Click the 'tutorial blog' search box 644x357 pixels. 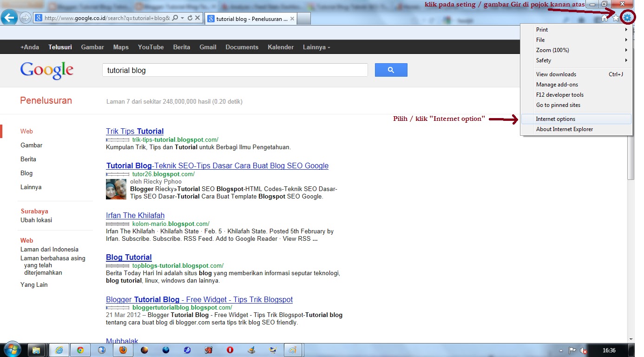pyautogui.click(x=235, y=70)
